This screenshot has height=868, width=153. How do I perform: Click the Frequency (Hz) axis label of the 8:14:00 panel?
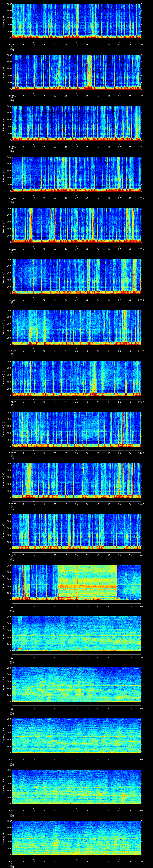[x=3, y=21]
